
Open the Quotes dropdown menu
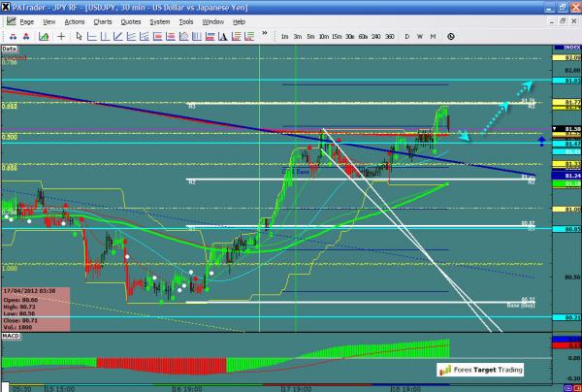[x=135, y=20]
